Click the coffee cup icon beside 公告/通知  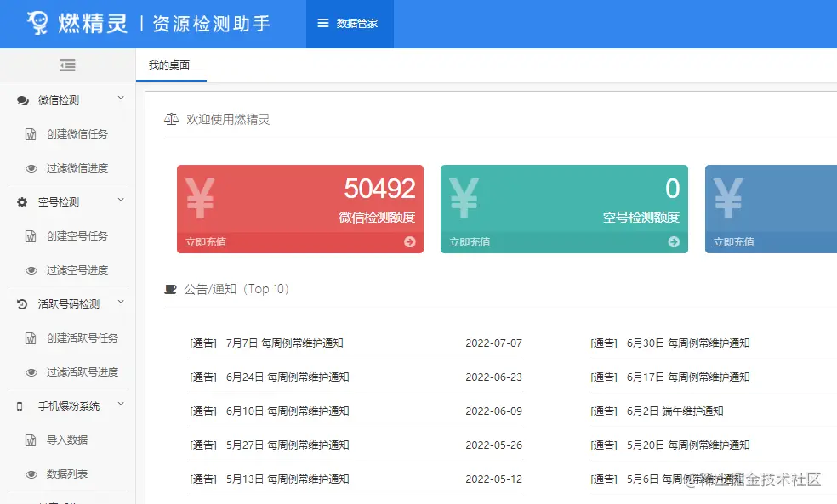[170, 289]
